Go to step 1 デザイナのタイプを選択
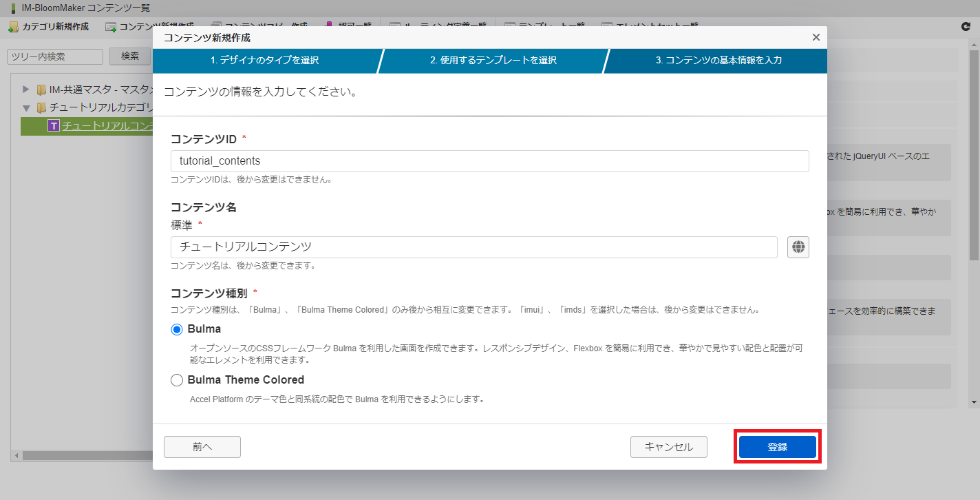 coord(265,61)
